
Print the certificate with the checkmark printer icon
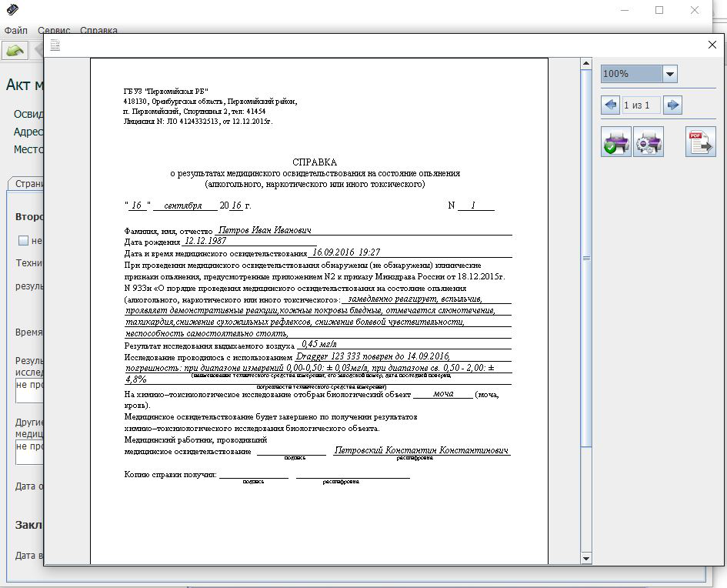click(616, 142)
